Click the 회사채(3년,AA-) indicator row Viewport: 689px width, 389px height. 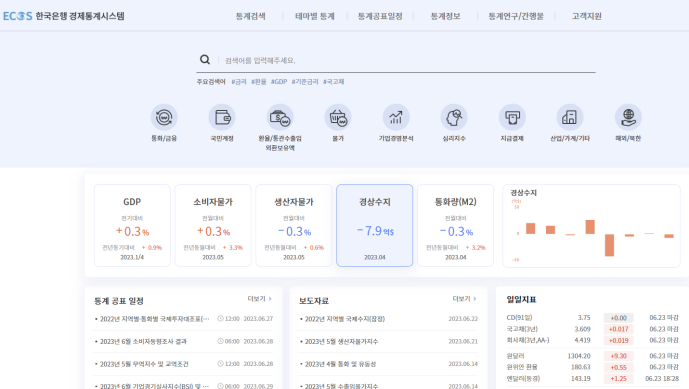pyautogui.click(x=592, y=340)
